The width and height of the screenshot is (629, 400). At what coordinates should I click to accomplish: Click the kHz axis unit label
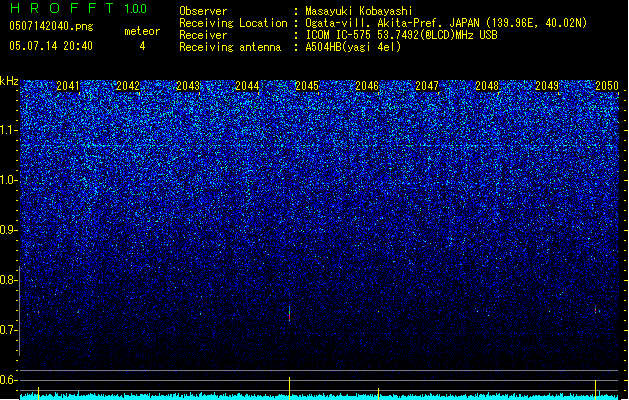[x=9, y=81]
